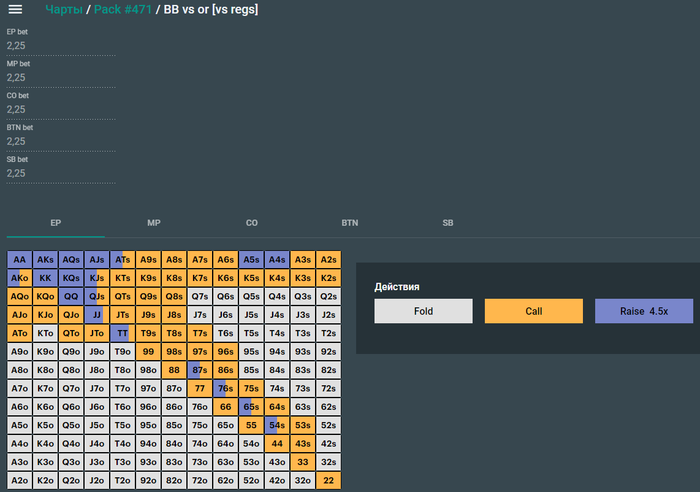Edit the MP bet value field
This screenshot has width=700, height=492.
61,78
